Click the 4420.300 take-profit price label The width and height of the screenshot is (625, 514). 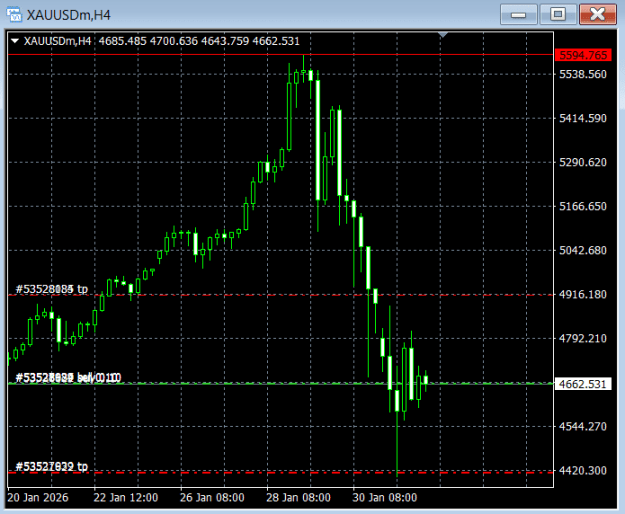pos(583,471)
